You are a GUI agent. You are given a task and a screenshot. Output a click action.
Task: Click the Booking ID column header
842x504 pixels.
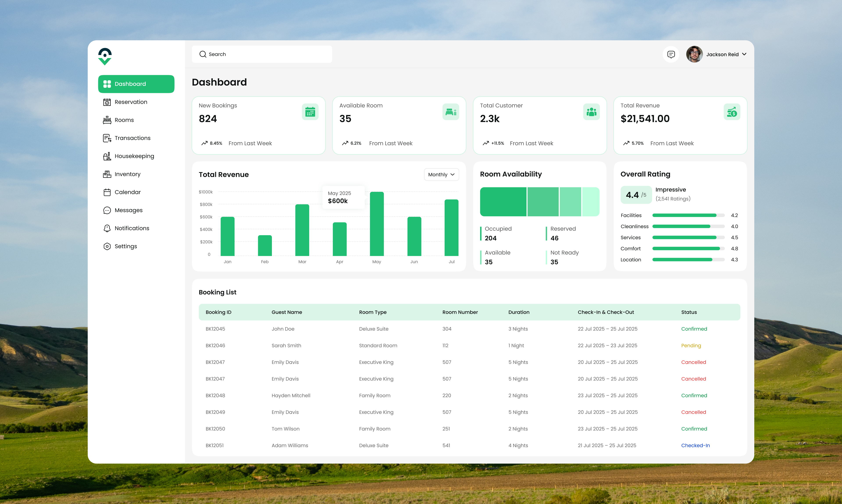pyautogui.click(x=218, y=312)
